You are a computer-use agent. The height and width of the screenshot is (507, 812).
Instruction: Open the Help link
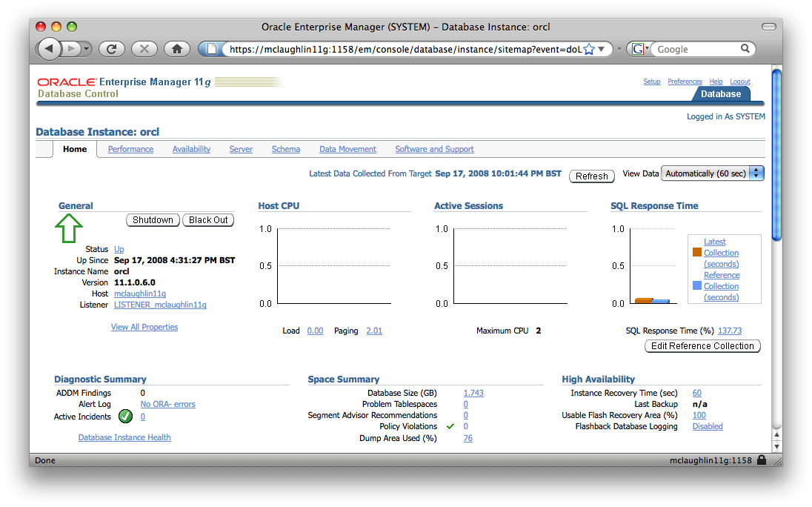[x=716, y=82]
